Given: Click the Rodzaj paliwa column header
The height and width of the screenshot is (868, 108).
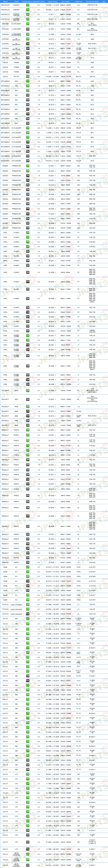Looking at the screenshot, I should tap(27, 1).
